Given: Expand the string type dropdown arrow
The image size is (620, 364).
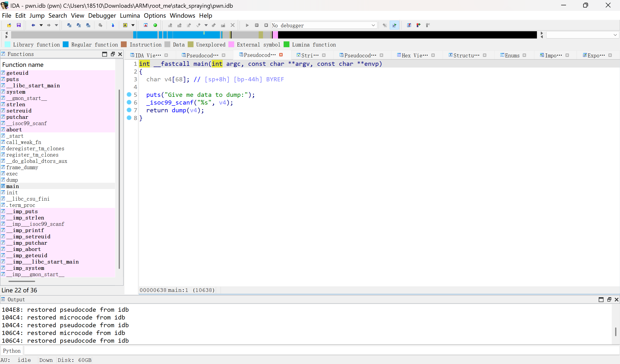Looking at the screenshot, I should [206, 25].
